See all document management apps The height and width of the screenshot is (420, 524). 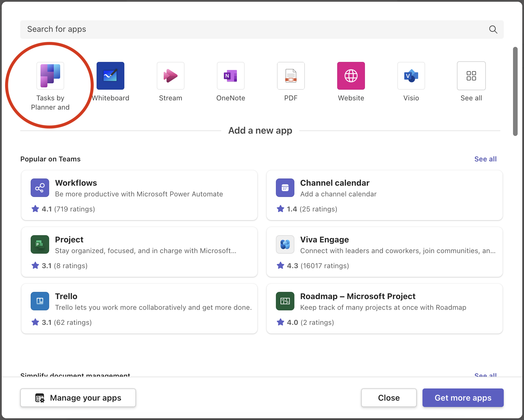click(485, 375)
